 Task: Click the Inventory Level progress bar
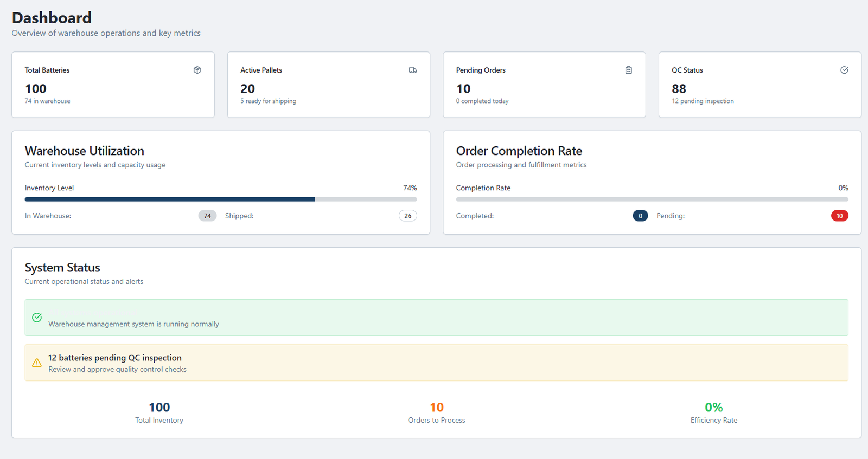pos(221,199)
